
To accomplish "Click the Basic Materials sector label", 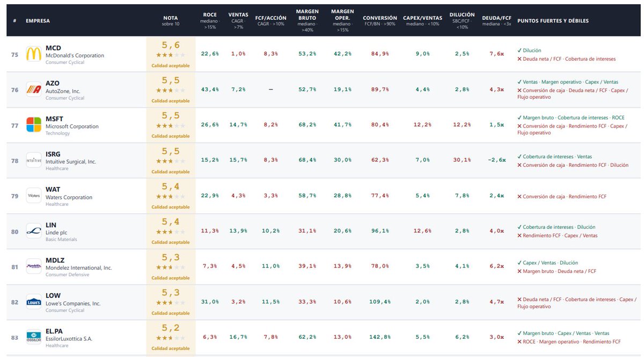I will [62, 239].
